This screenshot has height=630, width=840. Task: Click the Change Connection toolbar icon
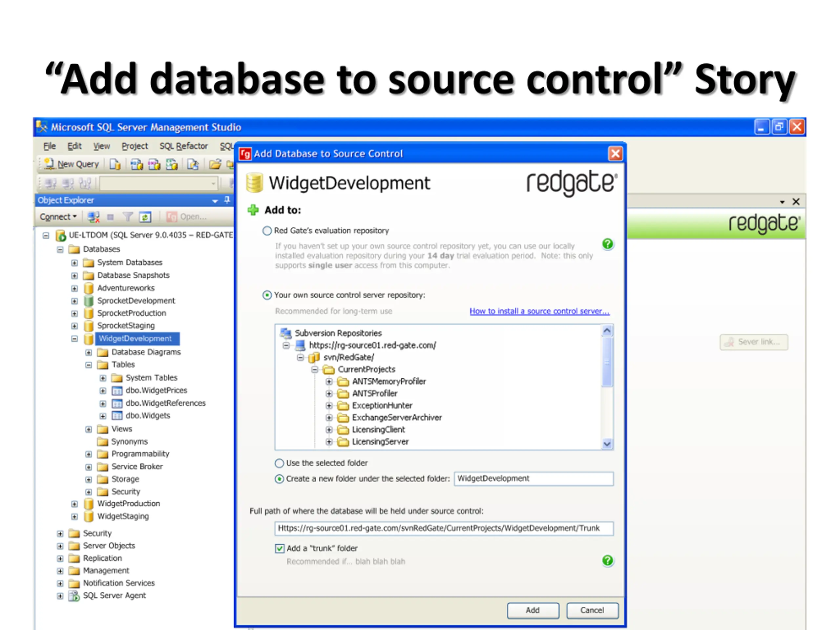coord(85,184)
